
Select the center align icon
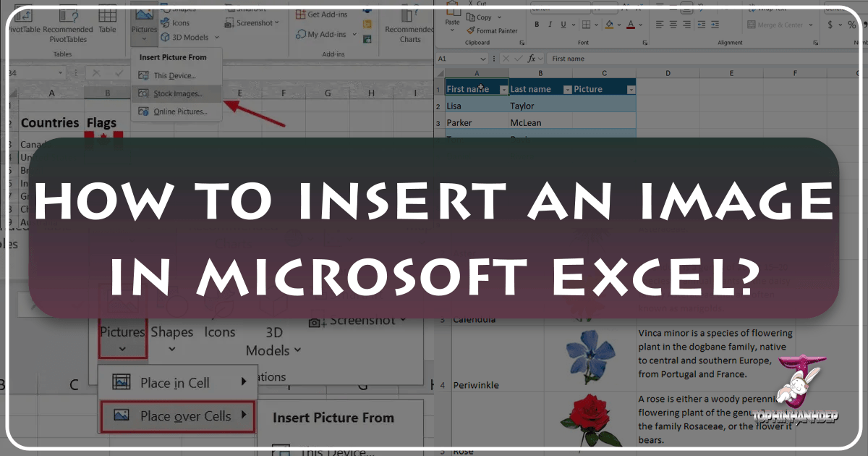[673, 24]
